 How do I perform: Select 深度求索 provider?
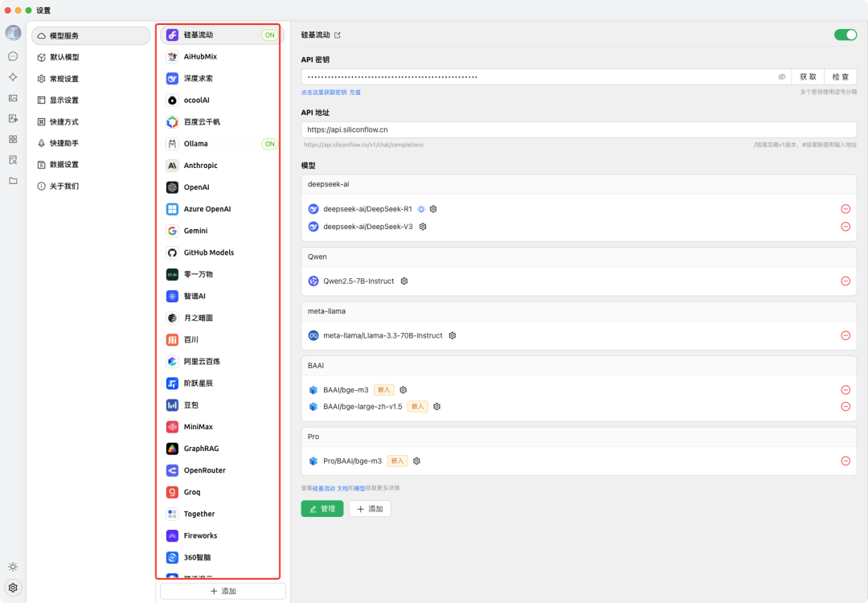[x=222, y=78]
